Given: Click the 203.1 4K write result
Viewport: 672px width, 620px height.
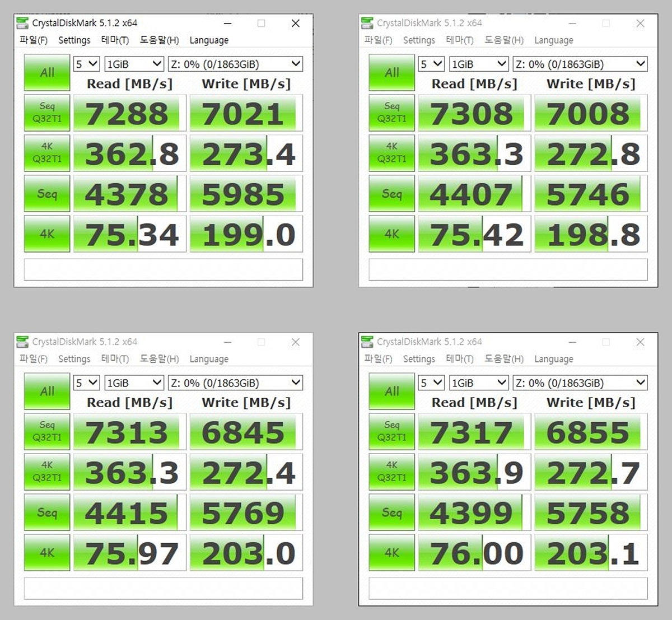Looking at the screenshot, I should coord(591,552).
